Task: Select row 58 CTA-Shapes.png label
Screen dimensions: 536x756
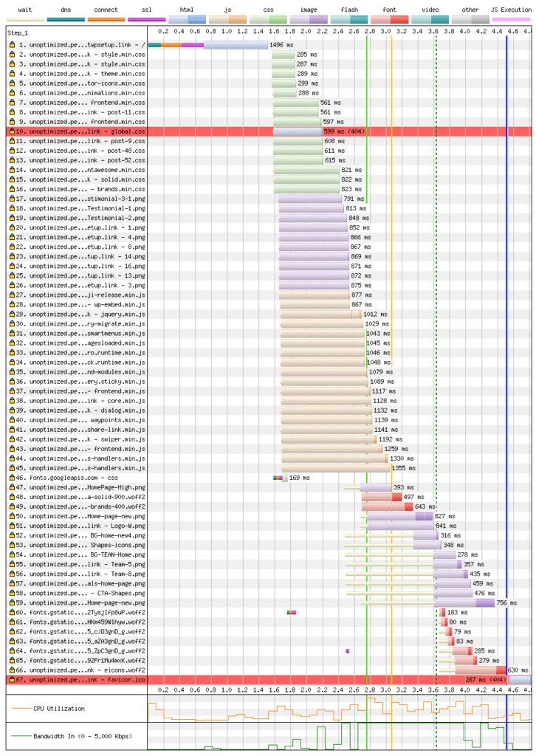Action: pos(80,593)
